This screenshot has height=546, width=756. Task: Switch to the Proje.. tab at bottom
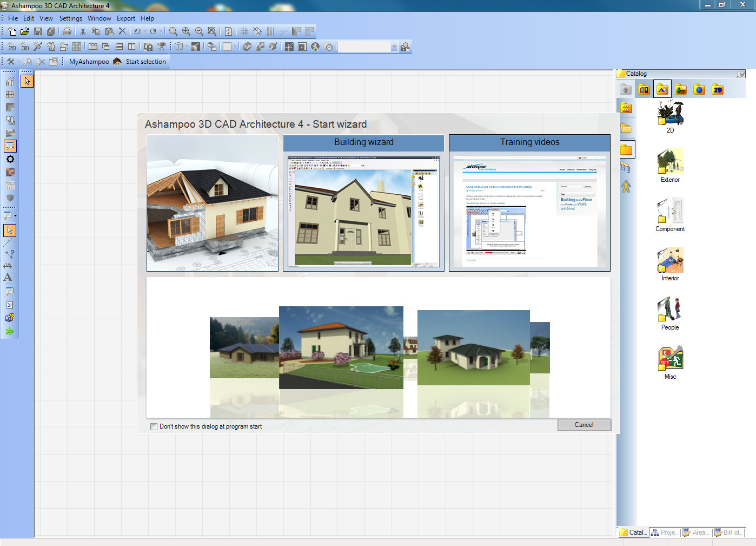tap(665, 532)
